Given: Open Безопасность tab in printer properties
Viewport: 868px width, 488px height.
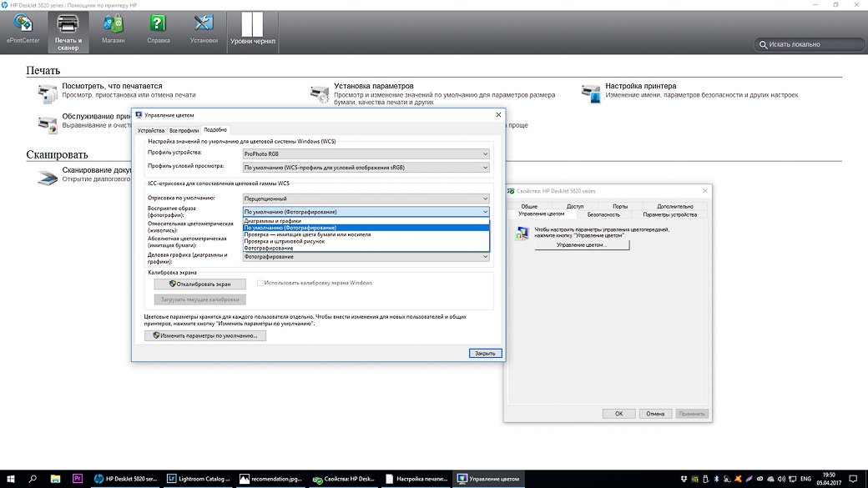Looking at the screenshot, I should pyautogui.click(x=603, y=214).
